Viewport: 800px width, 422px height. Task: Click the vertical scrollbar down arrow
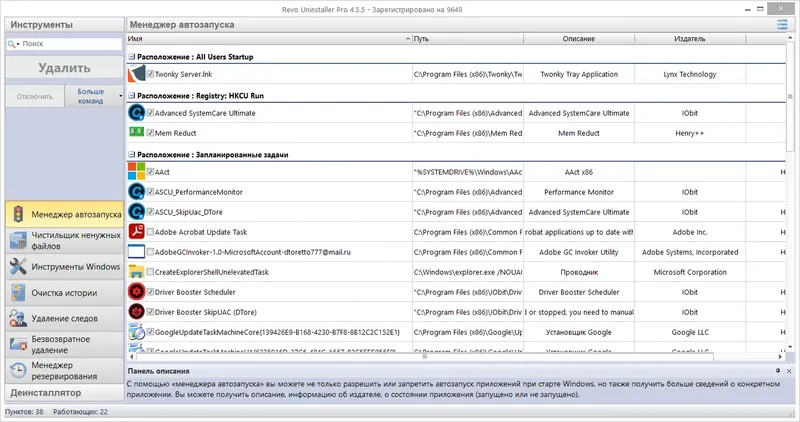790,347
